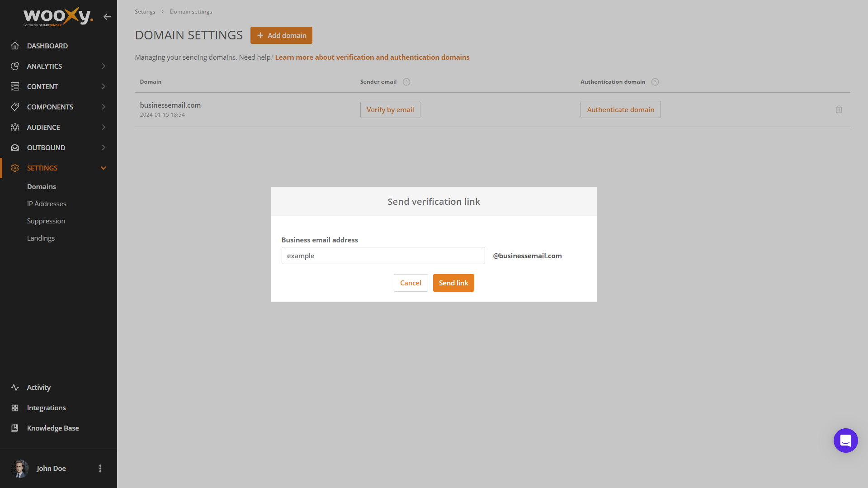The height and width of the screenshot is (488, 868).
Task: Click the Business email address input field
Action: coord(383,256)
